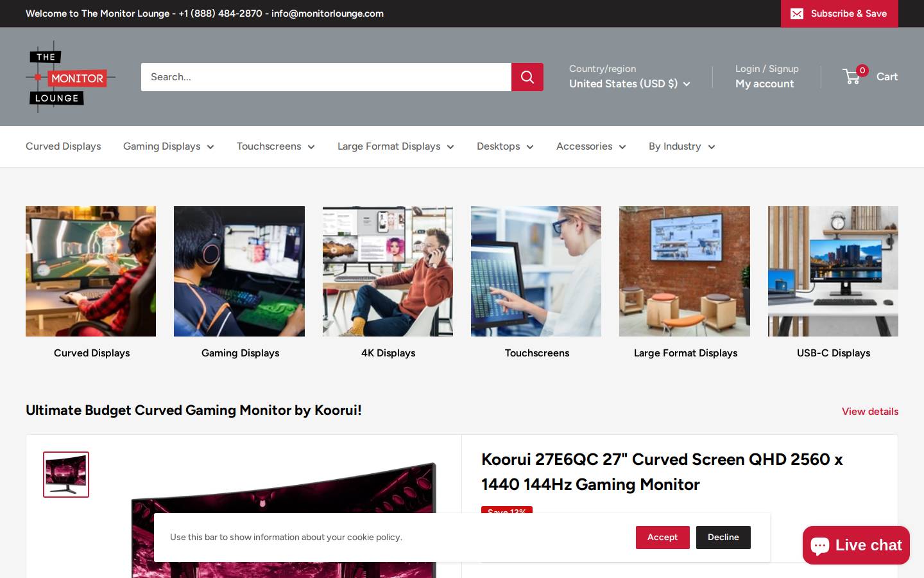Screen dimensions: 924x578
Task: Open the Live chat bubble
Action: 856,545
